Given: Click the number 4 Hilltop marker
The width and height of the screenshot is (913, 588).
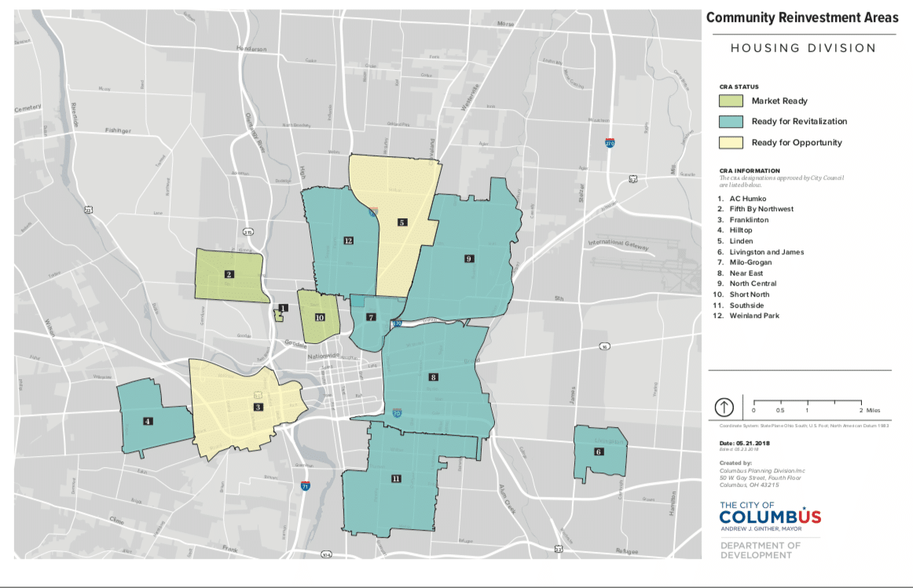Looking at the screenshot, I should click(148, 421).
